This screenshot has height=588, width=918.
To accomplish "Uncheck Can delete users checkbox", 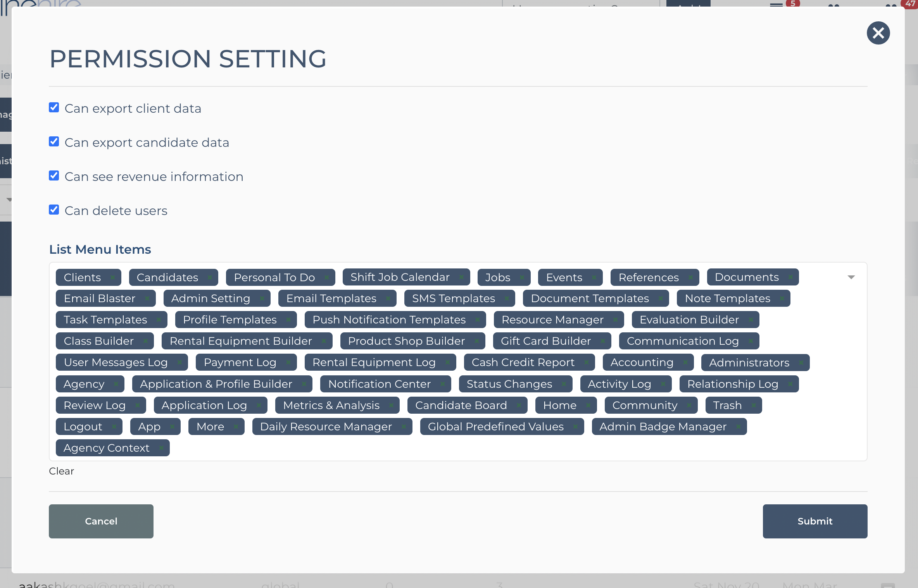I will [x=54, y=210].
